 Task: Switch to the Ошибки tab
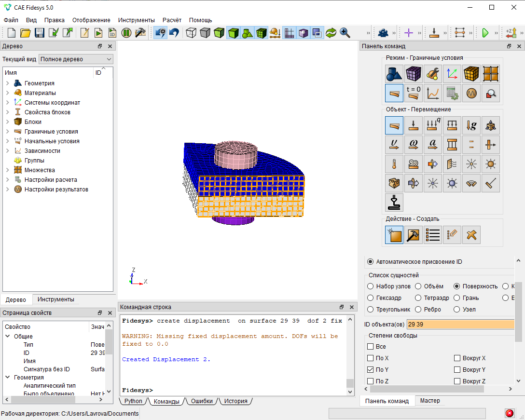coord(202,401)
